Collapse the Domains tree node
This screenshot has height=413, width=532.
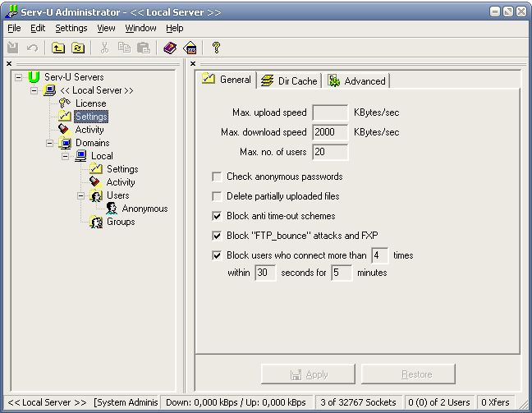[x=49, y=143]
